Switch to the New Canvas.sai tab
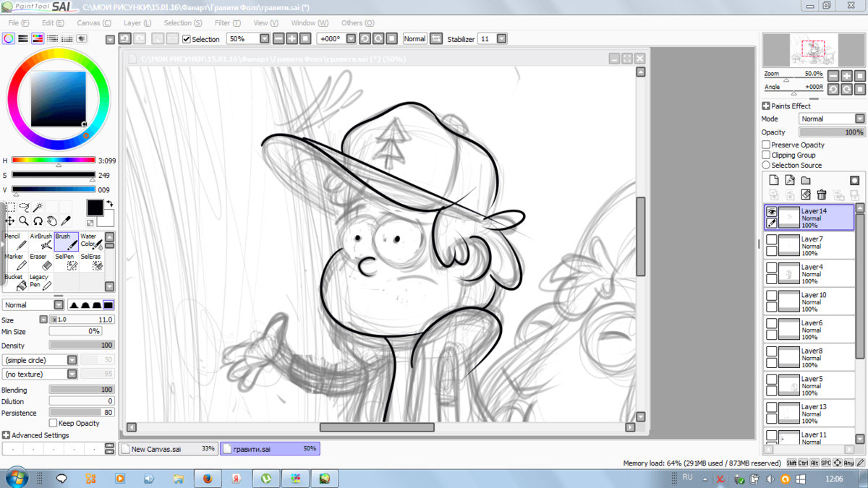This screenshot has height=488, width=868. 169,449
